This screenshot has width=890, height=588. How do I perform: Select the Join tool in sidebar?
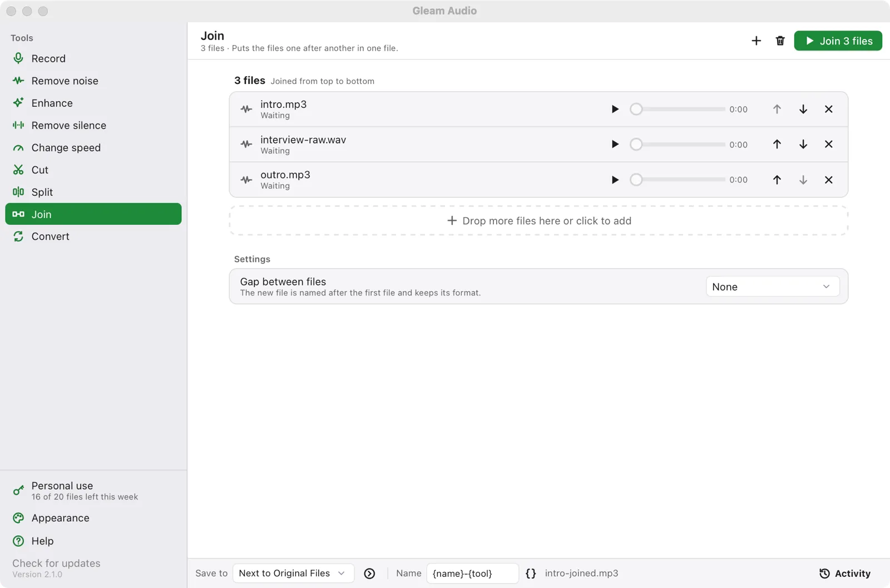[93, 214]
